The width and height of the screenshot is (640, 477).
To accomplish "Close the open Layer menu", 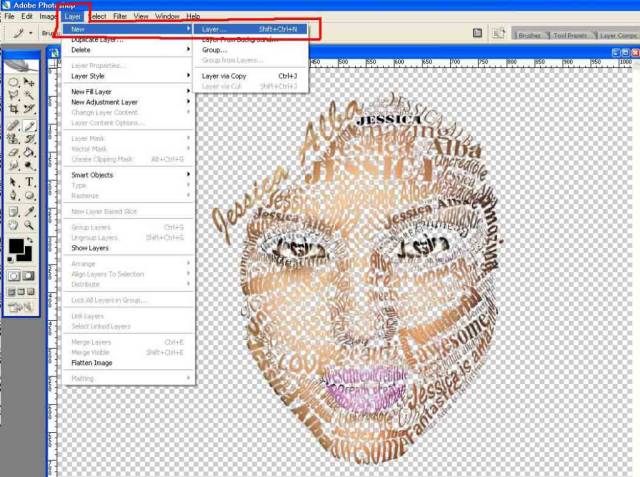I will pos(73,16).
